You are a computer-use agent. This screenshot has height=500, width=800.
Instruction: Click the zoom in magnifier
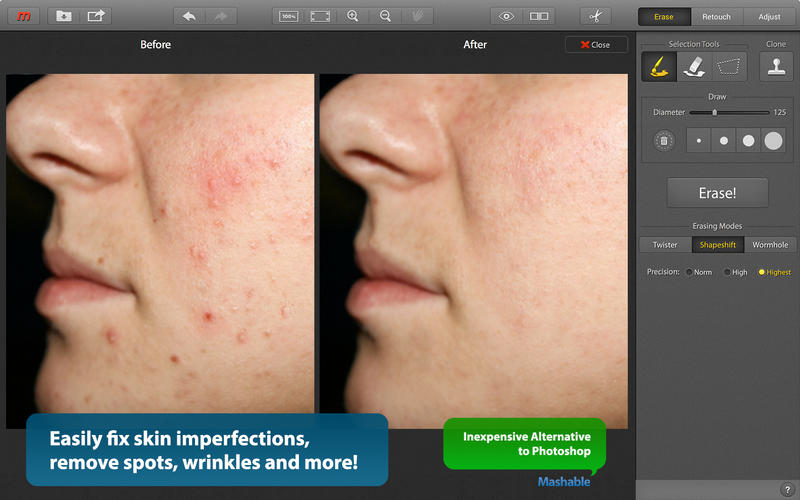pos(352,16)
